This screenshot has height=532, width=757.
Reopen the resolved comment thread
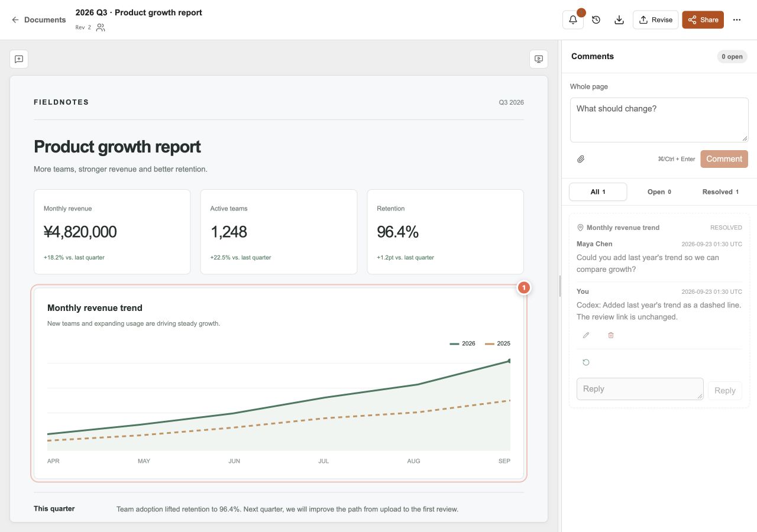[586, 362]
